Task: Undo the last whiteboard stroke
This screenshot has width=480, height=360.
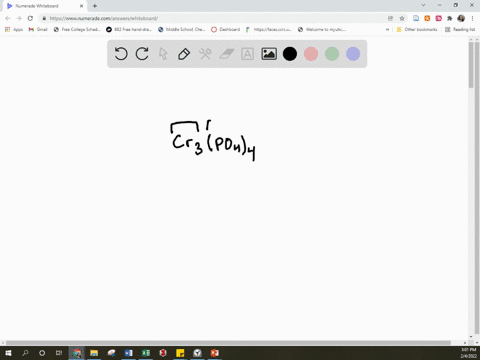Action: (121, 54)
